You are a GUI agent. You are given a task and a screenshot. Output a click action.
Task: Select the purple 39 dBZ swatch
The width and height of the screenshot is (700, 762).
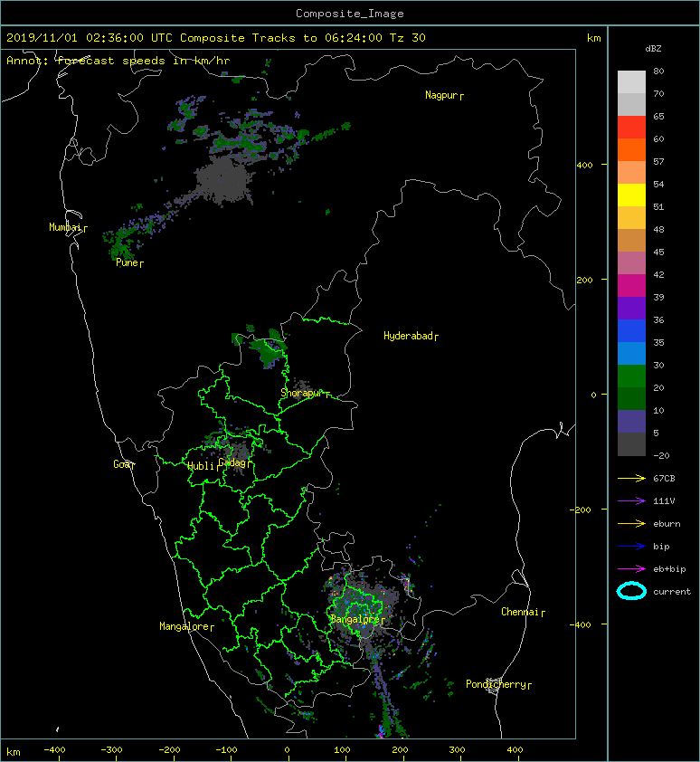coord(631,308)
